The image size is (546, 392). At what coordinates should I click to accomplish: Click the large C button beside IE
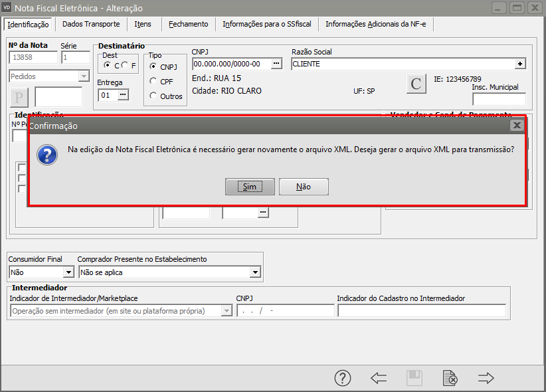point(416,84)
